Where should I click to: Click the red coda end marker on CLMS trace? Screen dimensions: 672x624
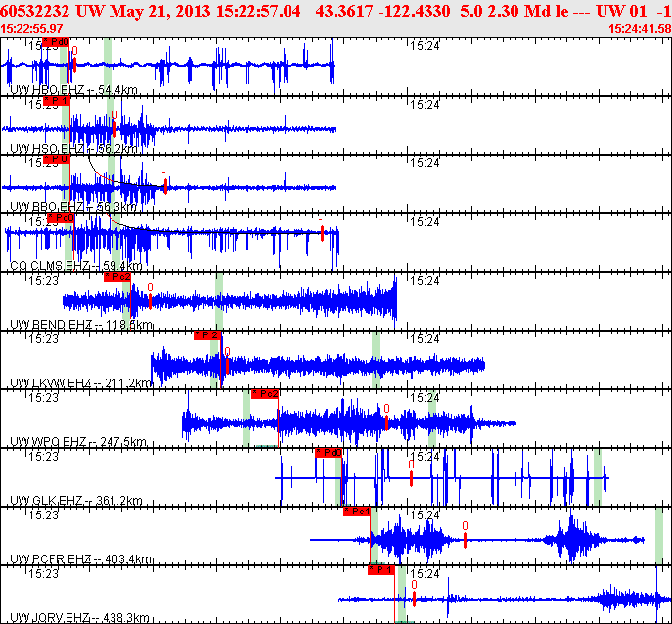322,233
